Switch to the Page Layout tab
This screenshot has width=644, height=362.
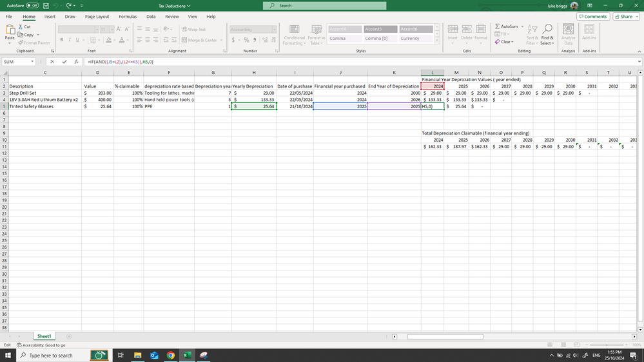tap(97, 16)
